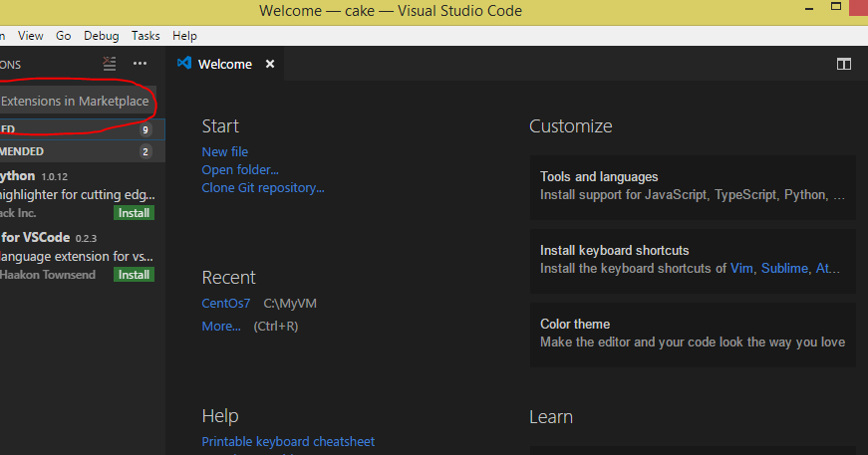The width and height of the screenshot is (868, 455).
Task: Click the count badge 9 on Installed section
Action: (x=145, y=129)
